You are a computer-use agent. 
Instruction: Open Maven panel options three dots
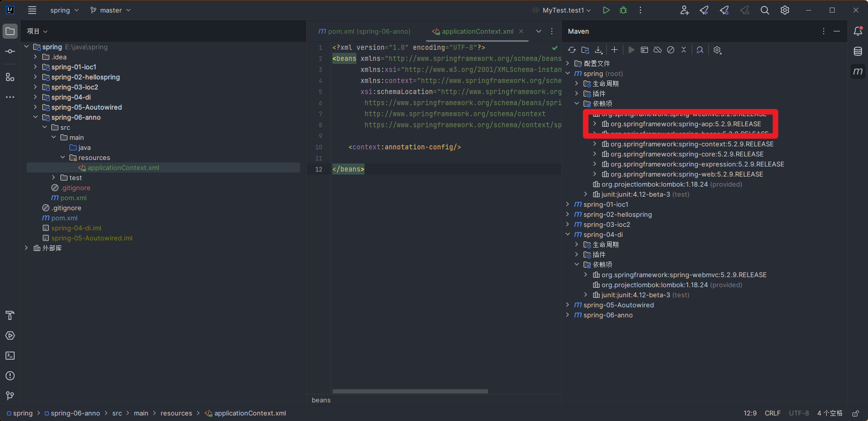pyautogui.click(x=824, y=31)
